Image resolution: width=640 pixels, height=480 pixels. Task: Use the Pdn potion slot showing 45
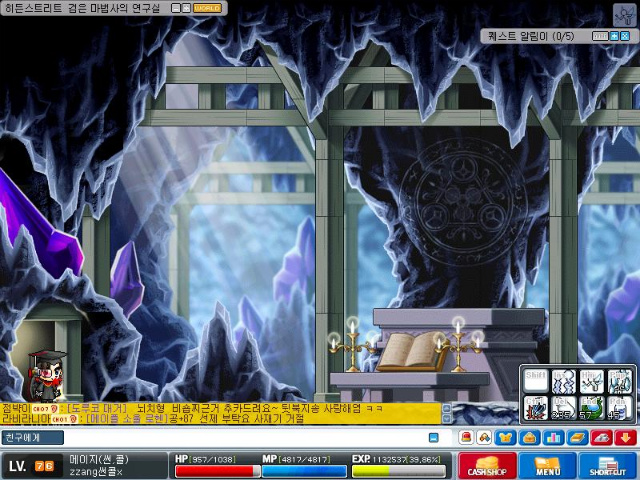click(x=619, y=408)
